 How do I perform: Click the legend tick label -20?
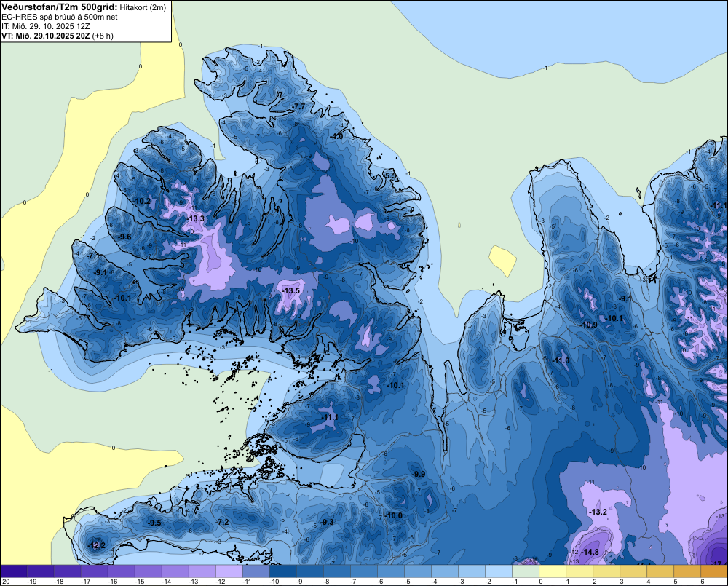(x=6, y=582)
